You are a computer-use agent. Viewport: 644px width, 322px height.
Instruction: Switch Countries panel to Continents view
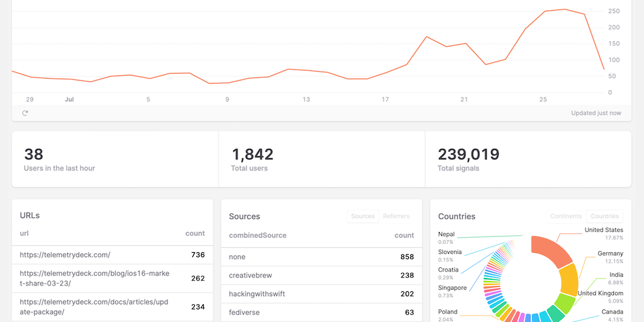click(565, 216)
